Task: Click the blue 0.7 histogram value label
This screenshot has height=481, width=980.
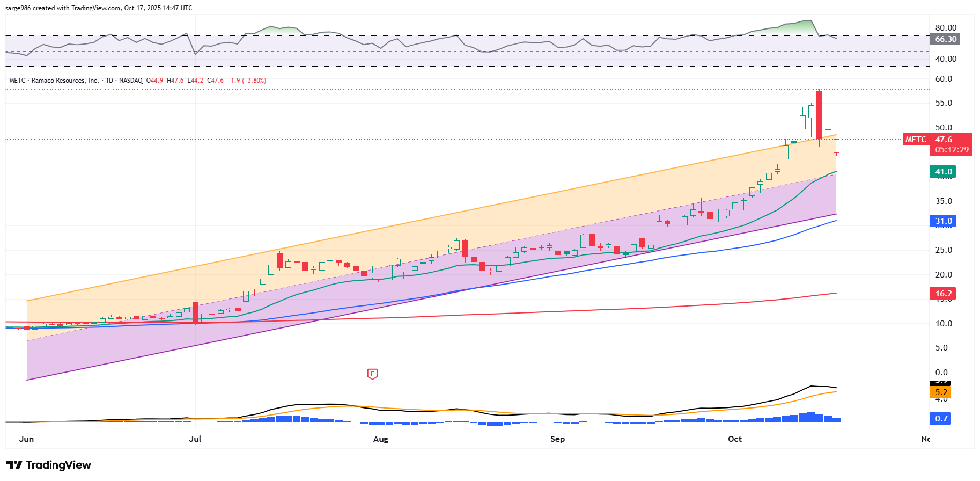Action: tap(941, 419)
